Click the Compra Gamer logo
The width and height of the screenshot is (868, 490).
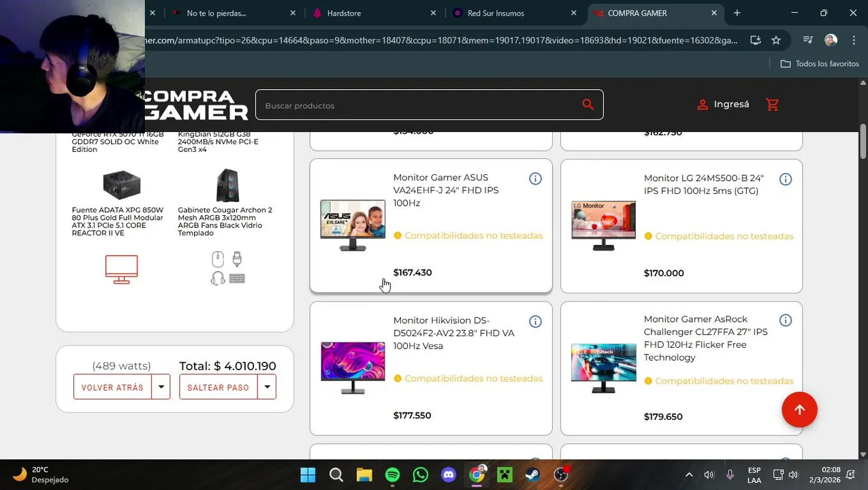pyautogui.click(x=195, y=105)
